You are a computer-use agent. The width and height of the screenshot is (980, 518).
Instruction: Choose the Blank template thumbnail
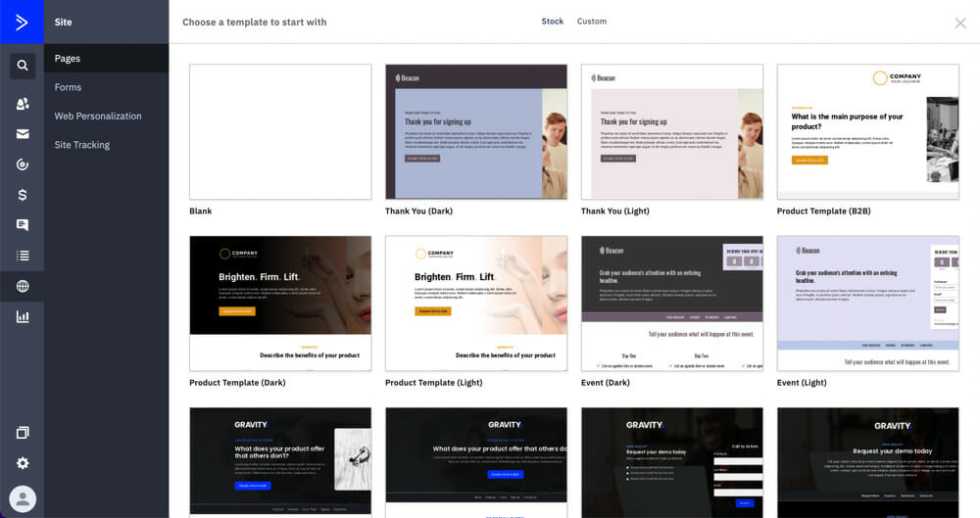[x=280, y=132]
